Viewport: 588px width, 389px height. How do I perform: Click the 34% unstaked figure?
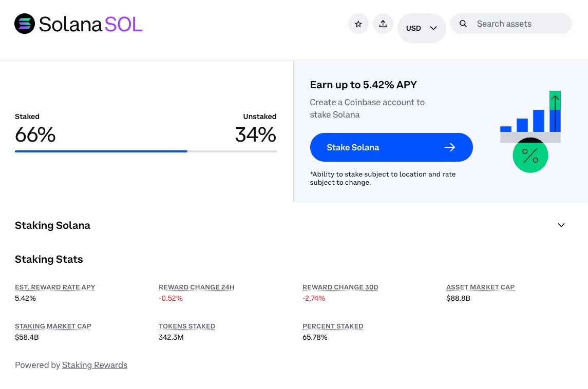tap(256, 135)
